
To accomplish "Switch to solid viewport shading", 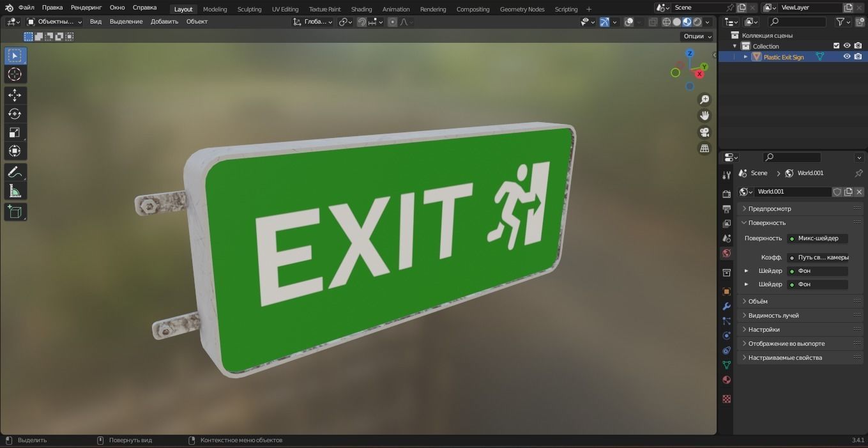I will click(x=676, y=22).
